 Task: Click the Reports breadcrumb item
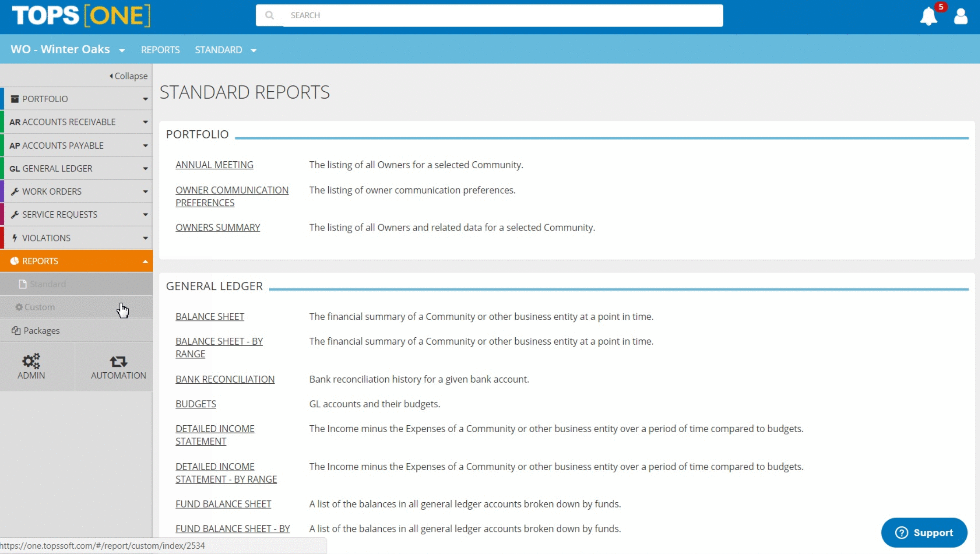point(160,50)
